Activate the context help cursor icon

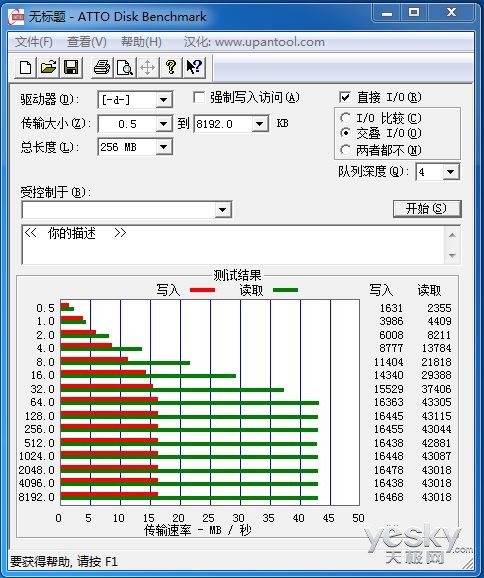[194, 67]
